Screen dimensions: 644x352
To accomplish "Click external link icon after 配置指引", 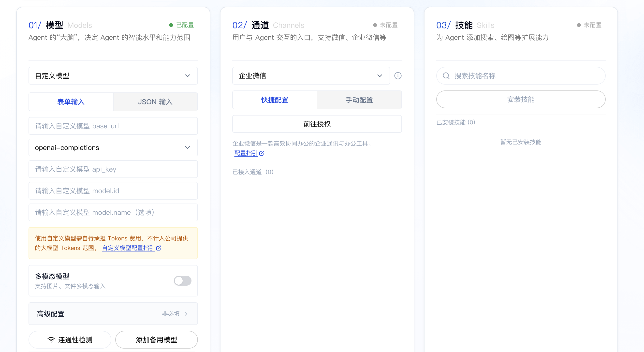I will tap(262, 153).
